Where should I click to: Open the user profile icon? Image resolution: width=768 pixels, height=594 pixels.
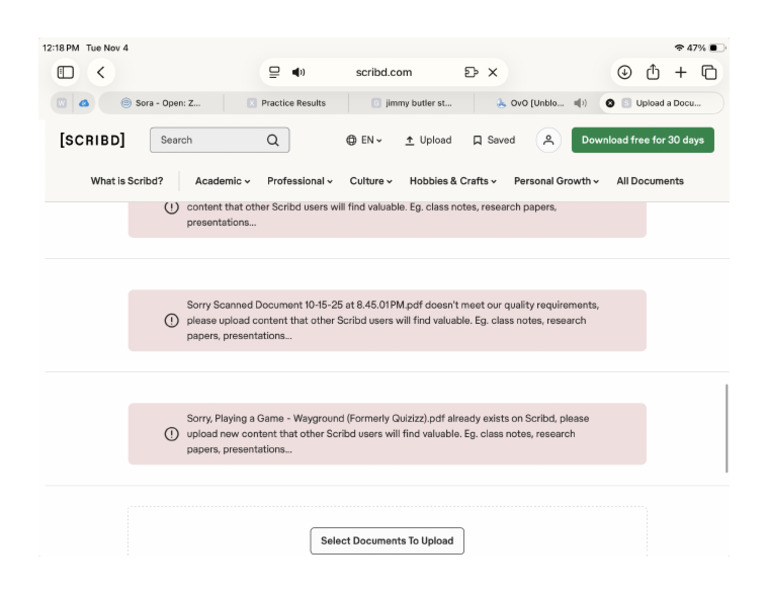(548, 140)
